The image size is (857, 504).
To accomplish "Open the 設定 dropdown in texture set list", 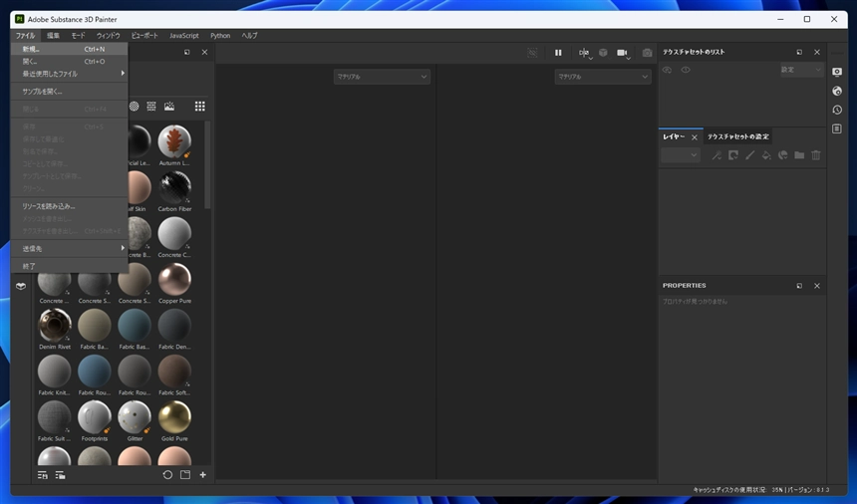I will pos(801,70).
